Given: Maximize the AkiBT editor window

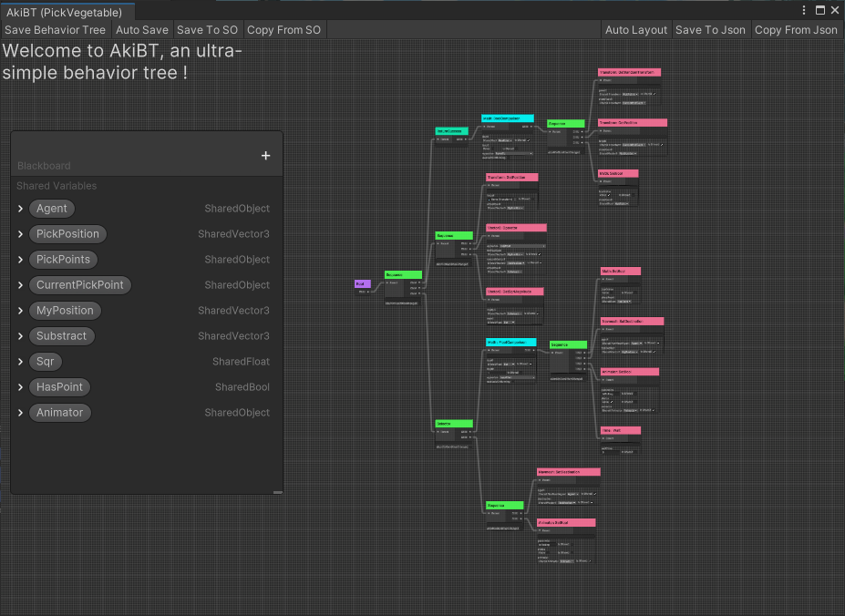Looking at the screenshot, I should tap(820, 10).
